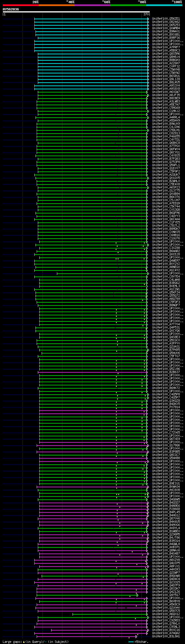Select the UniRef100_Q8H8J4 label

166,57
